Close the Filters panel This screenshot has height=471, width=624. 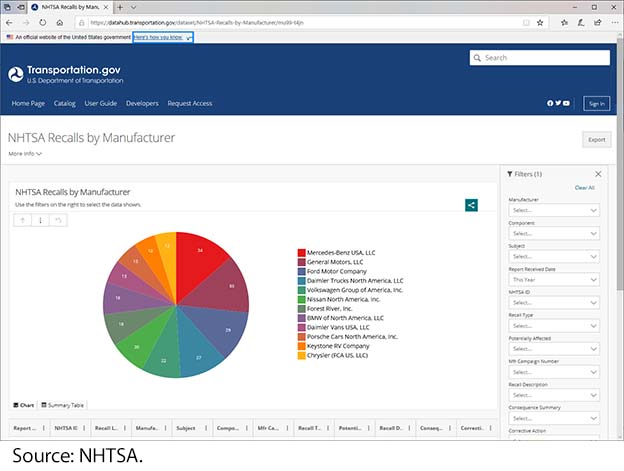click(598, 174)
